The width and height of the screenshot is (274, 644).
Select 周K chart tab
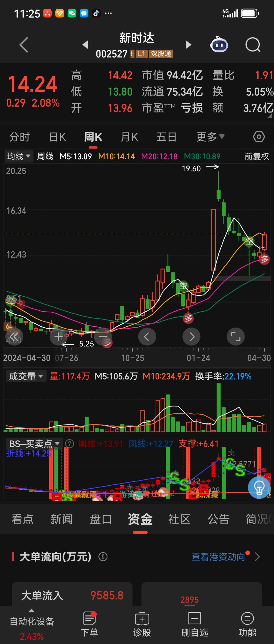(93, 137)
